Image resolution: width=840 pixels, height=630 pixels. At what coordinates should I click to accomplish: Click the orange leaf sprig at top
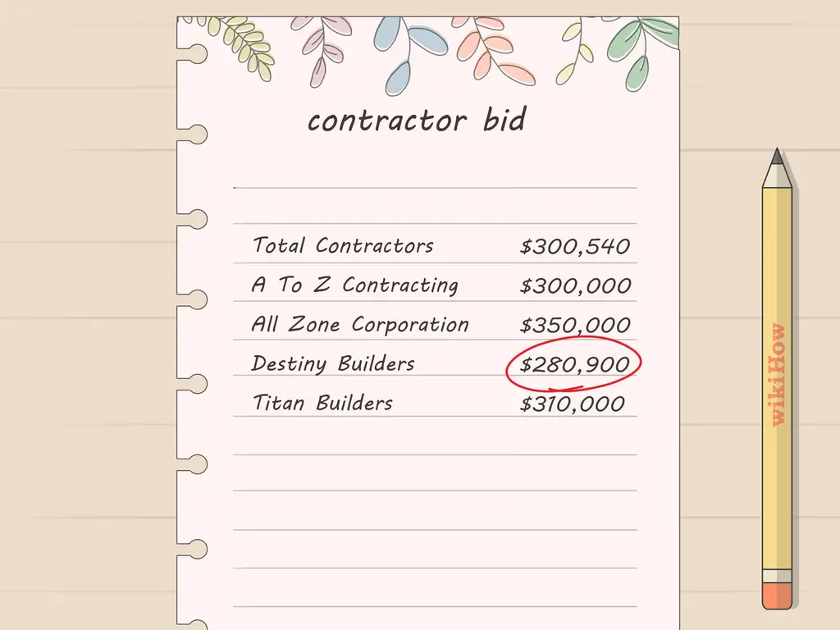(x=492, y=49)
